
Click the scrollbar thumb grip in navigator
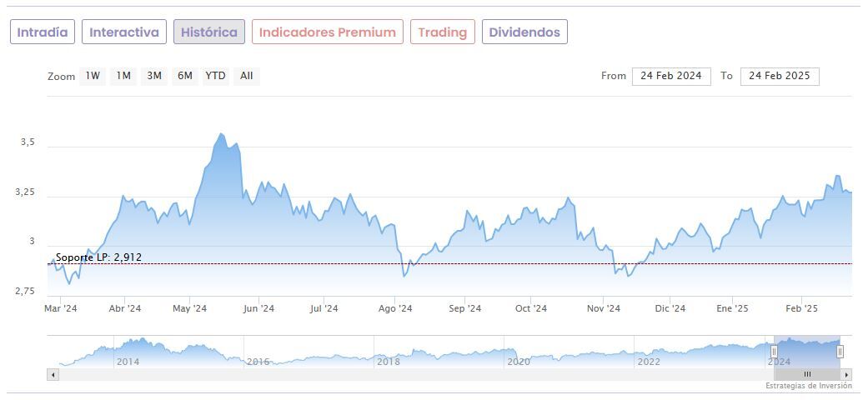point(807,375)
